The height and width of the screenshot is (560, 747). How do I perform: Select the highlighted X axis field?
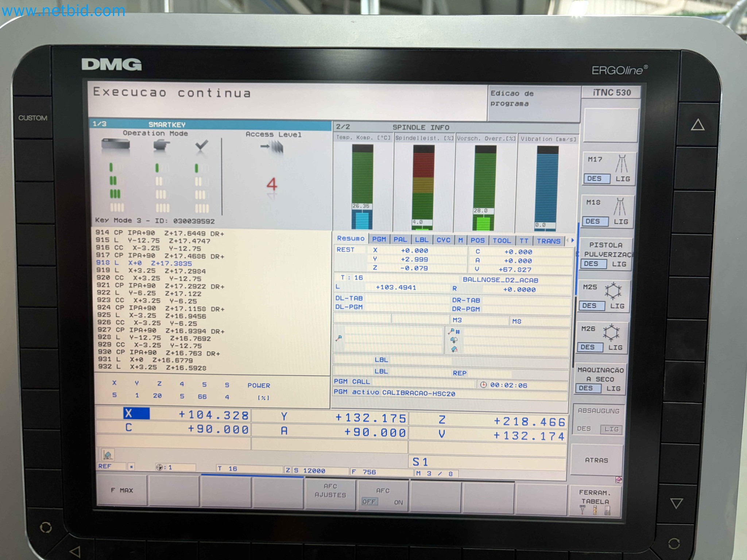136,413
